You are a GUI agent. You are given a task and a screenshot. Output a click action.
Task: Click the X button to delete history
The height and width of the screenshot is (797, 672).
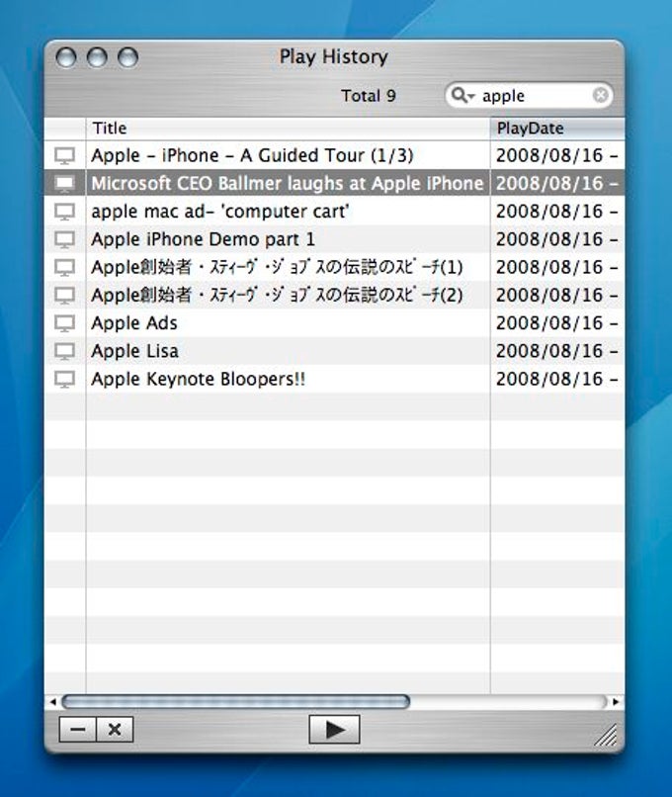(115, 730)
